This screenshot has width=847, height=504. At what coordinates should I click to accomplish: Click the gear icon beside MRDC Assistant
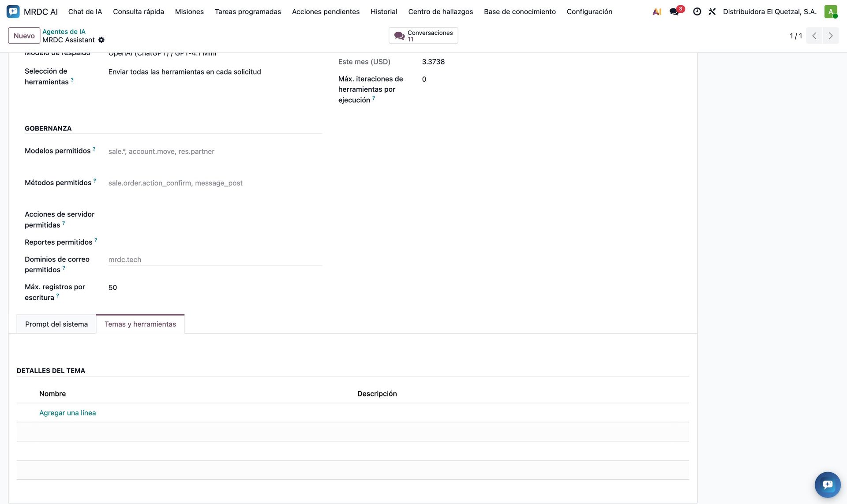click(101, 40)
